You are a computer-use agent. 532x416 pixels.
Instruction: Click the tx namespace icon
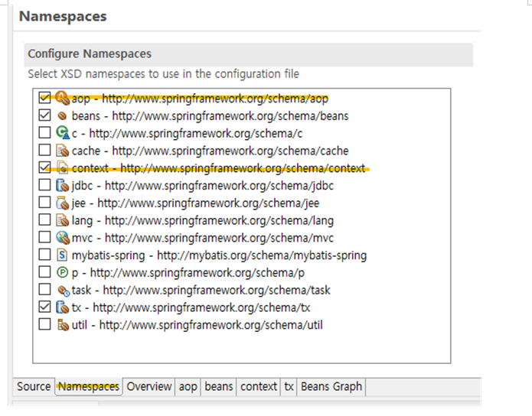(x=63, y=307)
